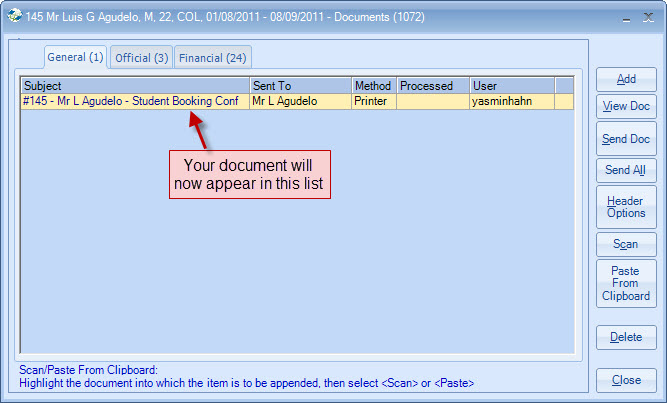Sort by the Subject column header
This screenshot has width=667, height=403.
pos(135,86)
